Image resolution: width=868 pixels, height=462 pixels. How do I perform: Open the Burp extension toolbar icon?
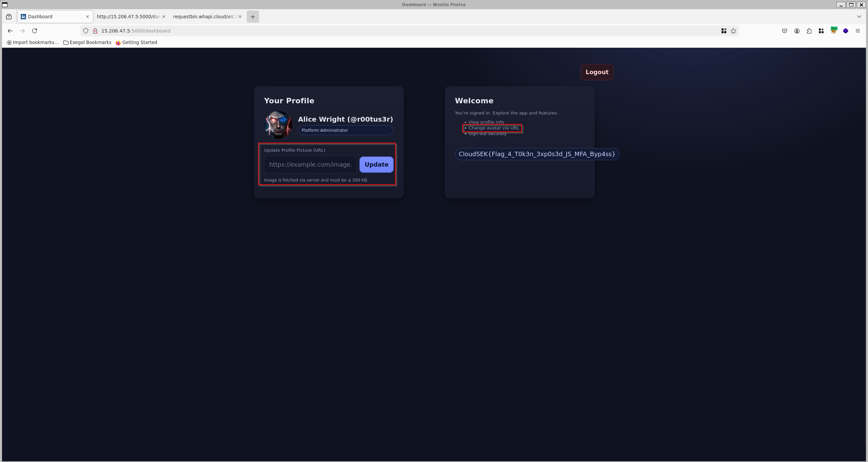tap(833, 31)
